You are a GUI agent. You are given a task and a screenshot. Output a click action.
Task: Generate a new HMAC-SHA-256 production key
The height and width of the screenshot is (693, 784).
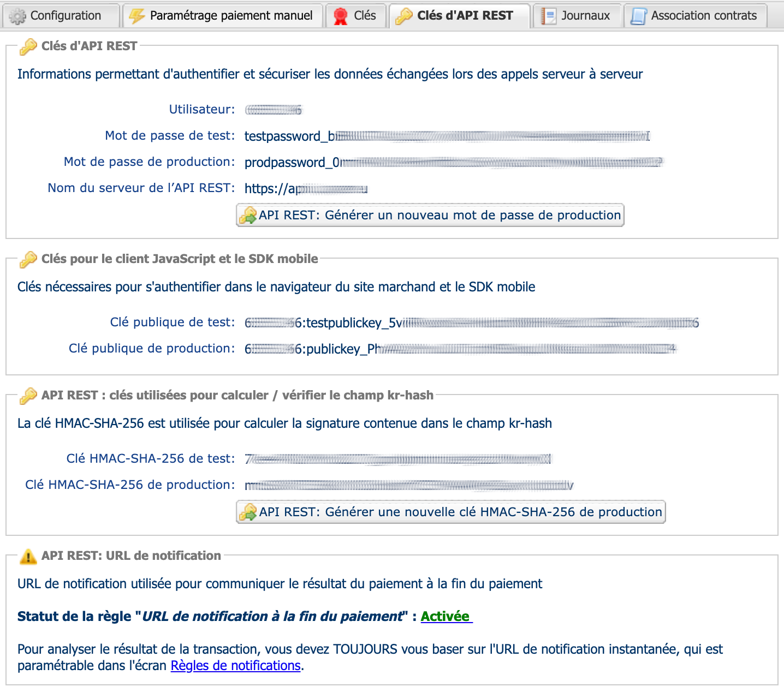click(451, 512)
